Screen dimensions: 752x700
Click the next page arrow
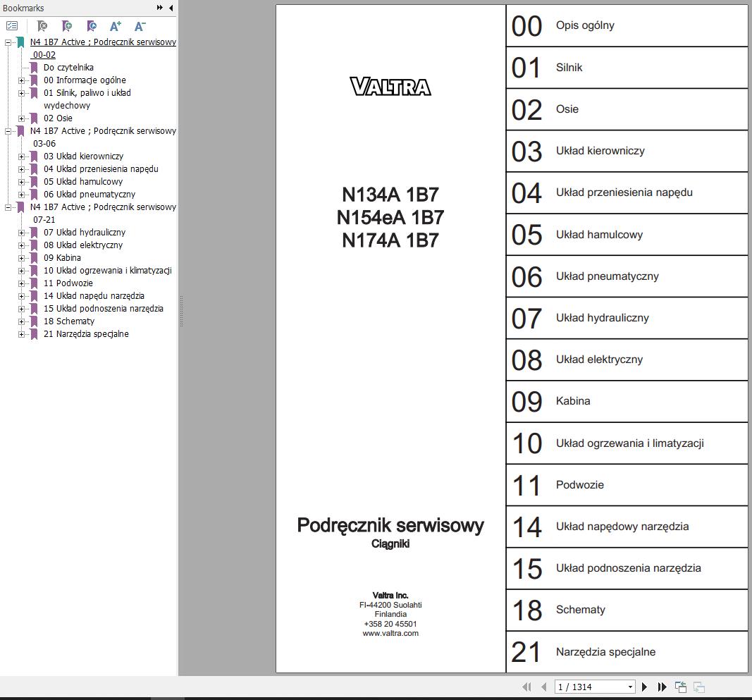tap(644, 686)
